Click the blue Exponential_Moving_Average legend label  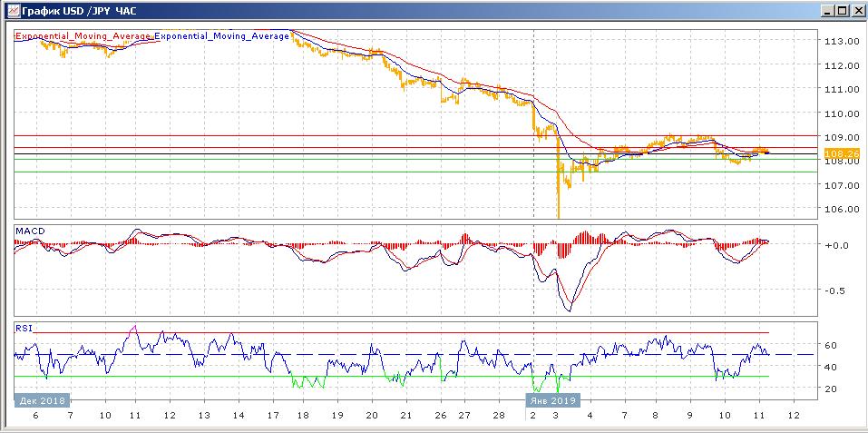point(223,36)
